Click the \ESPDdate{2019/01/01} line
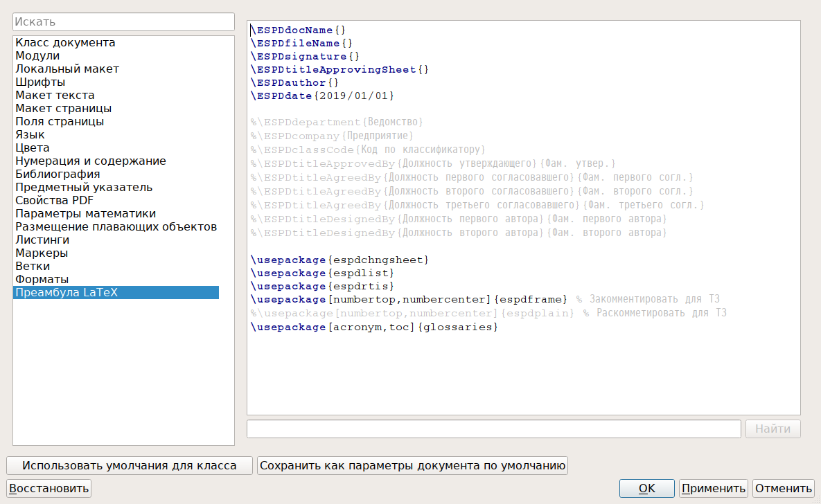This screenshot has width=821, height=504. 322,96
